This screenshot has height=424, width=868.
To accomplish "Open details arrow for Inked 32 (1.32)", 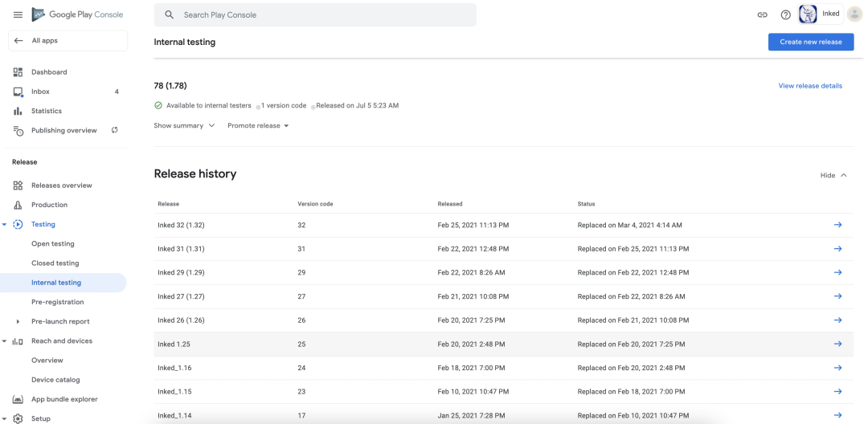I will click(x=837, y=225).
